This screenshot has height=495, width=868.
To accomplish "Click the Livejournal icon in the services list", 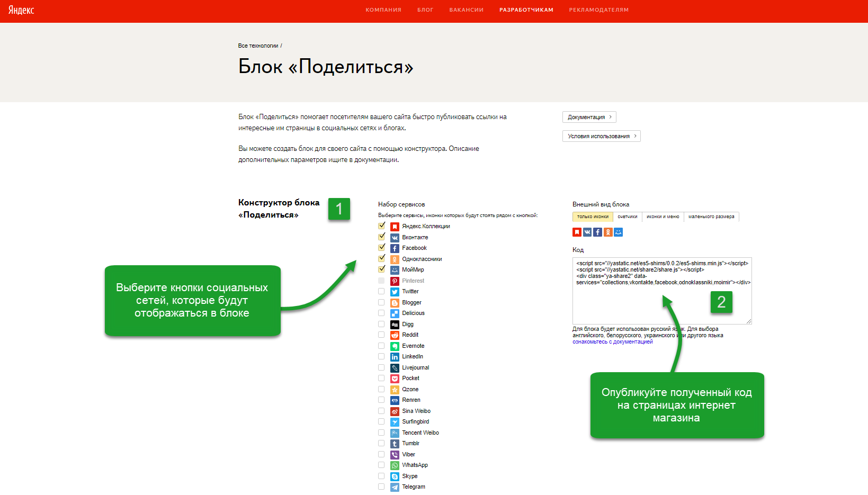I will coord(395,368).
